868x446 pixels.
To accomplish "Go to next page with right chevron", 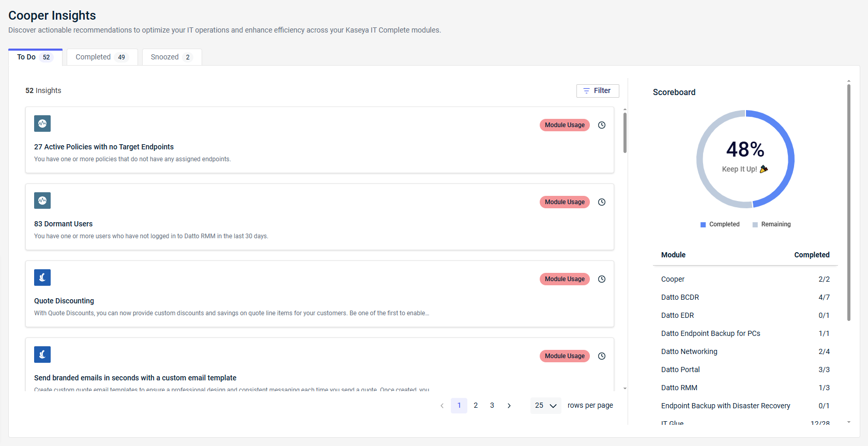I will click(509, 406).
